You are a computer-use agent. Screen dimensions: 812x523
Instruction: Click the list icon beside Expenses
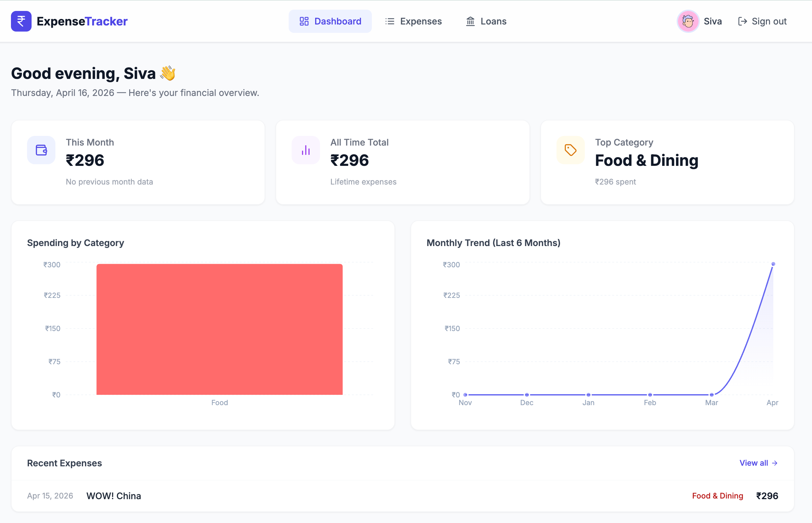[x=390, y=21]
